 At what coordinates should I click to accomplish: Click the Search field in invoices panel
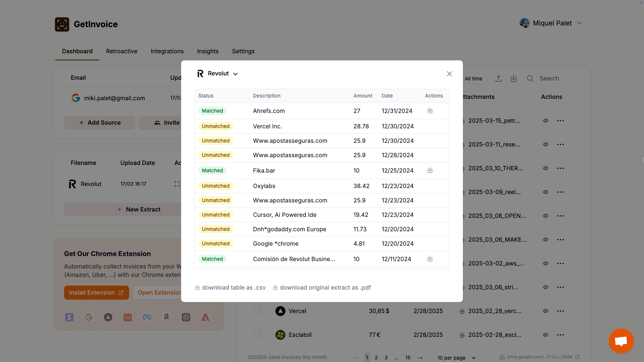click(549, 78)
